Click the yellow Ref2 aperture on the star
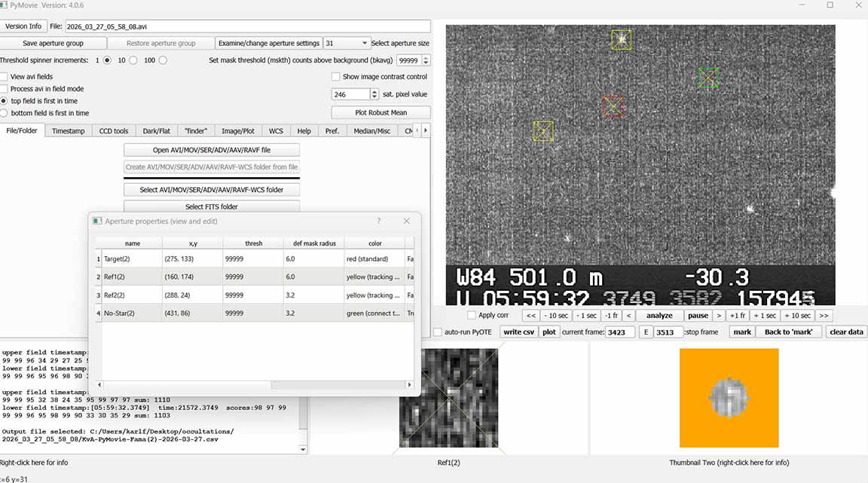Viewport: 868px width, 483px height. click(621, 40)
